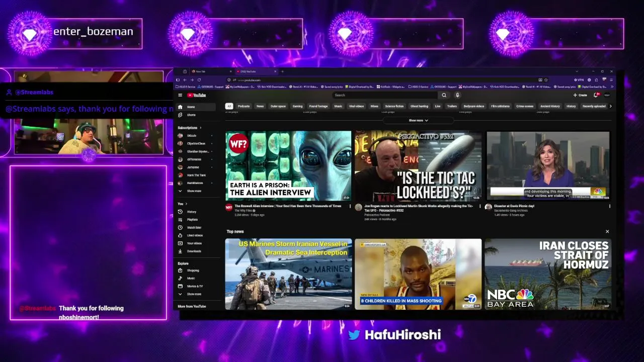This screenshot has height=362, width=644.
Task: Select the Ghost hunting filter chip
Action: [x=419, y=106]
